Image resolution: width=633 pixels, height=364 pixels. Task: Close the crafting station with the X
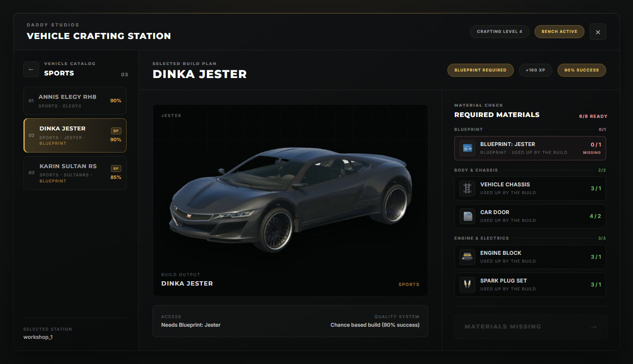pos(598,32)
